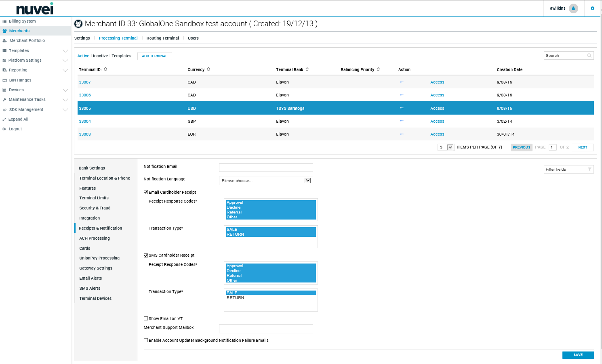Click the search magnifier icon
The height and width of the screenshot is (364, 602).
[x=589, y=56]
